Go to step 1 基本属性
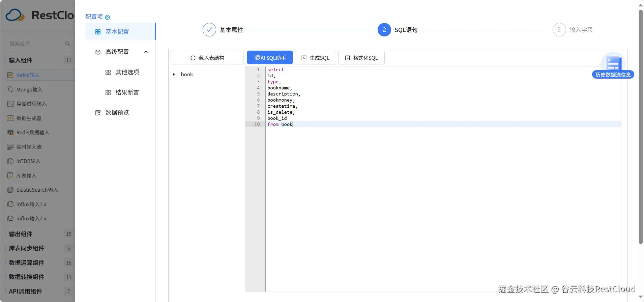Screen dimensions: 644x302 point(209,30)
